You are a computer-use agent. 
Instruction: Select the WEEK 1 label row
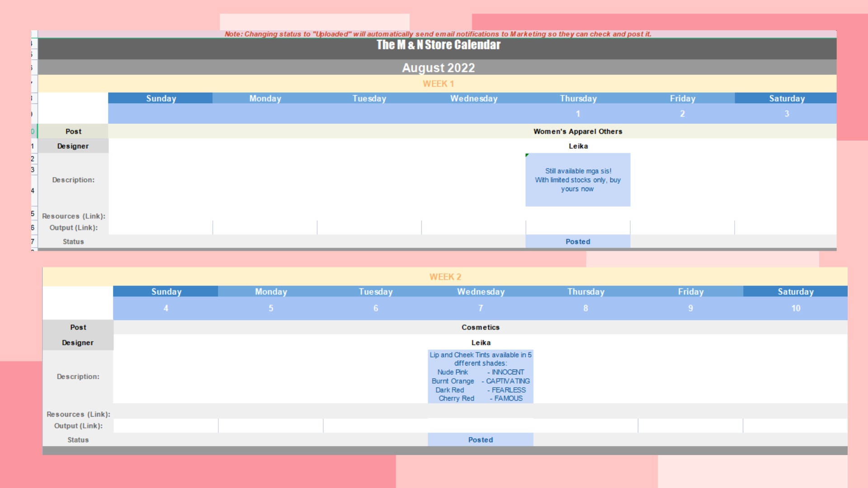point(438,84)
